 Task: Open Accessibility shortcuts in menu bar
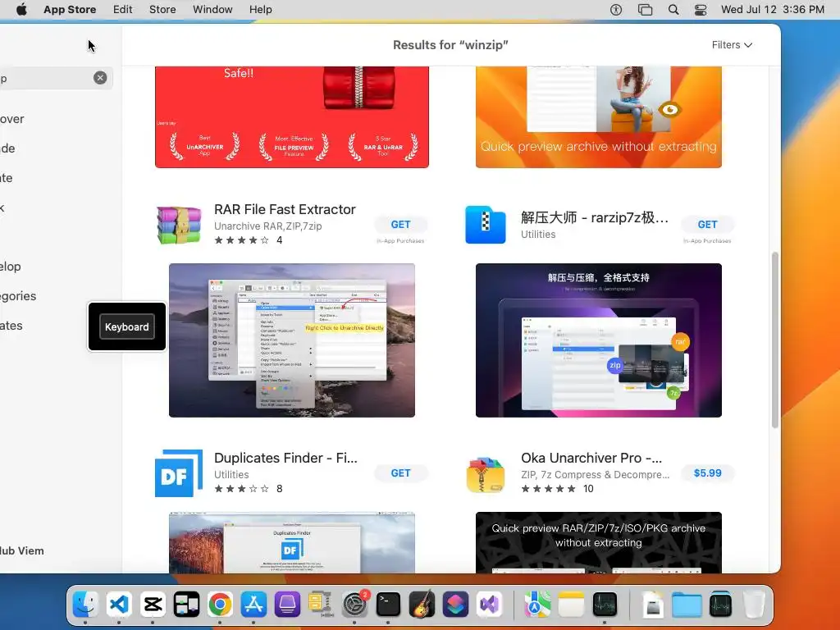[616, 10]
